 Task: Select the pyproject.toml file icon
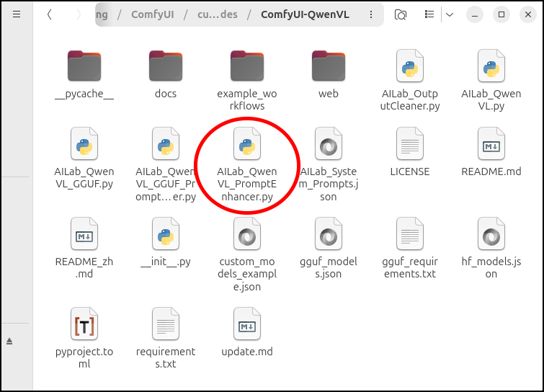pos(84,326)
